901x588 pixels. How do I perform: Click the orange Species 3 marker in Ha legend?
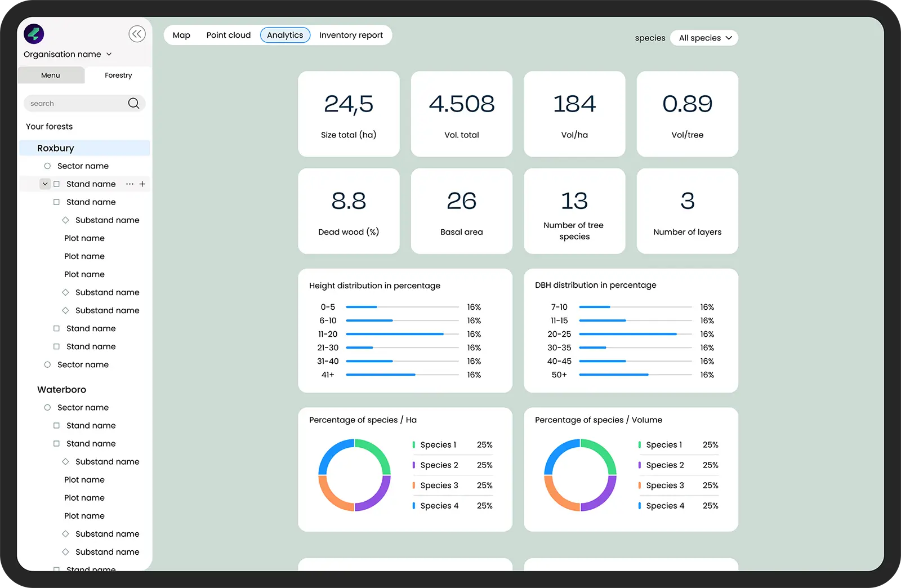pyautogui.click(x=414, y=485)
